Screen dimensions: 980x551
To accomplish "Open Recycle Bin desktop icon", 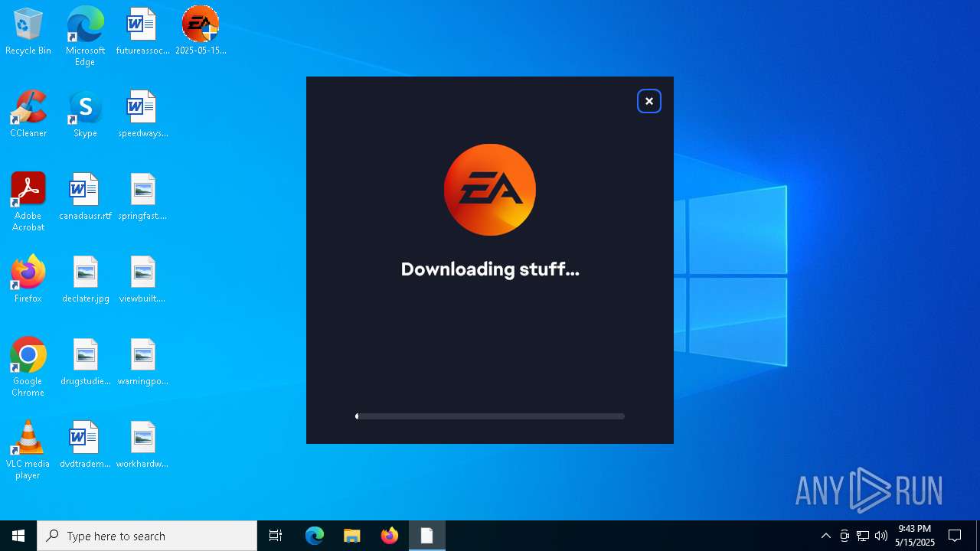I will [28, 31].
